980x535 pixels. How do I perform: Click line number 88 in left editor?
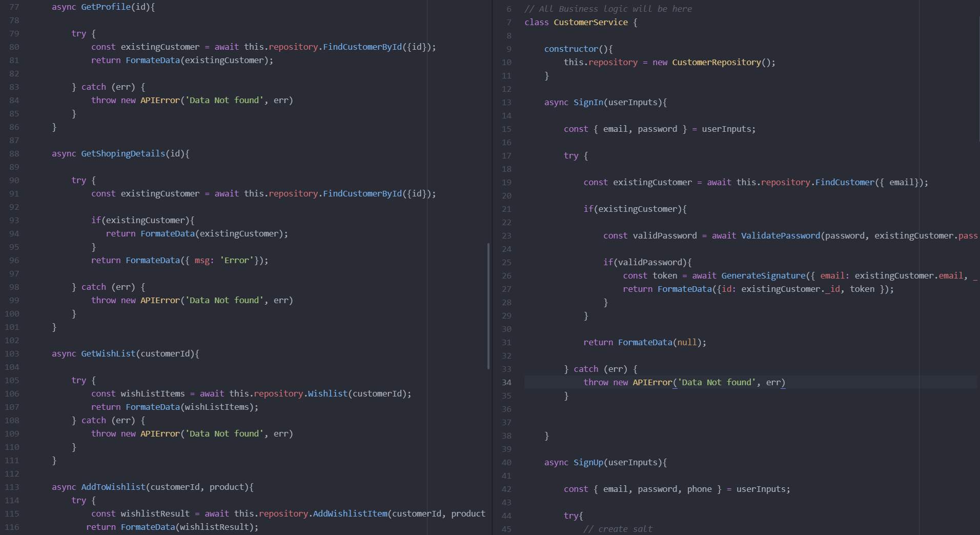point(14,153)
